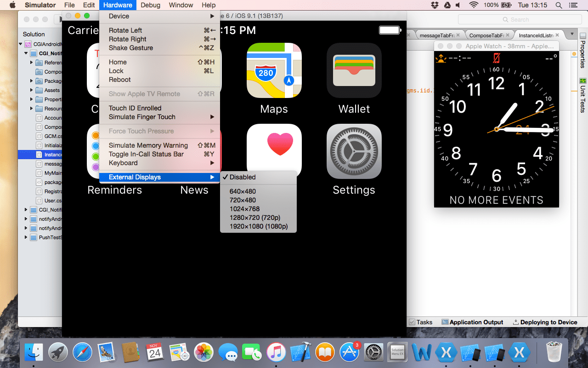Screen dimensions: 588x368
Task: Expand the PushTestS project node
Action: click(26, 237)
